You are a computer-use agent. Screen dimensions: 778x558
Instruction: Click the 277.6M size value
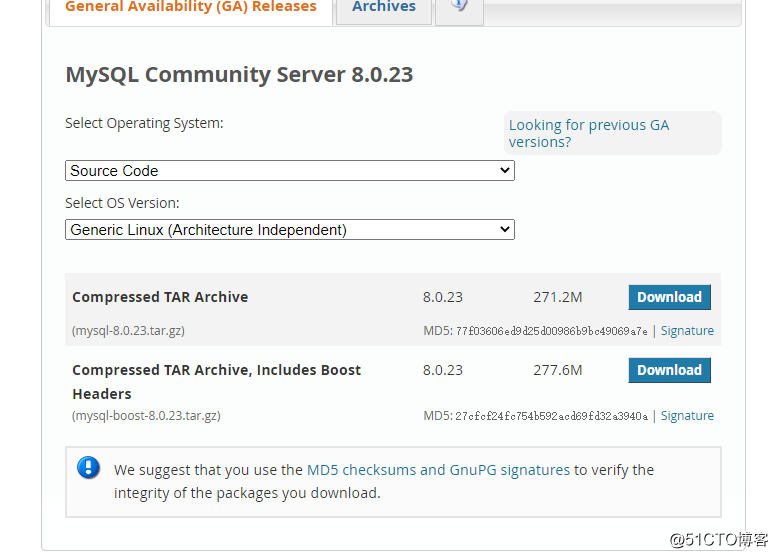pyautogui.click(x=558, y=370)
